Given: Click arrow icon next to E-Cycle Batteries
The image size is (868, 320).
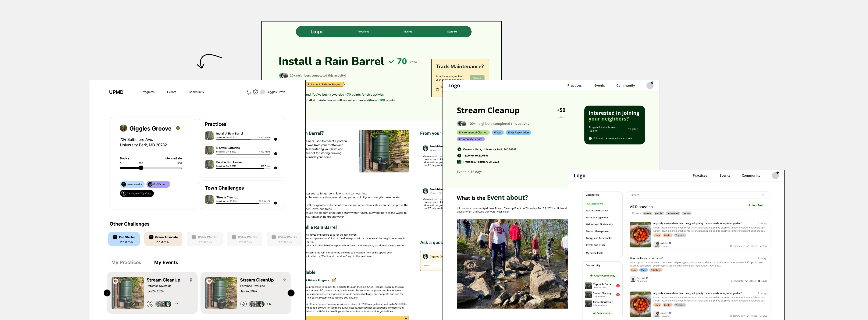Looking at the screenshot, I should [x=275, y=154].
